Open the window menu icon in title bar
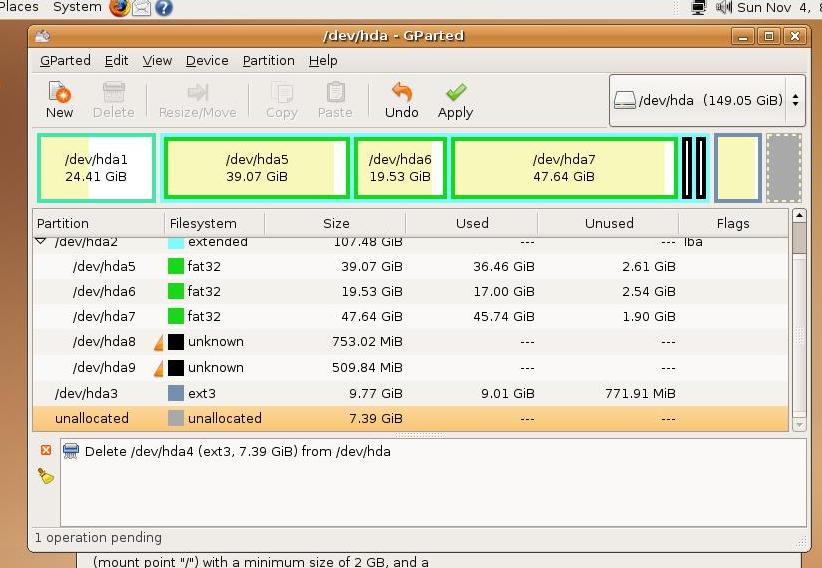The width and height of the screenshot is (822, 568). (41, 36)
